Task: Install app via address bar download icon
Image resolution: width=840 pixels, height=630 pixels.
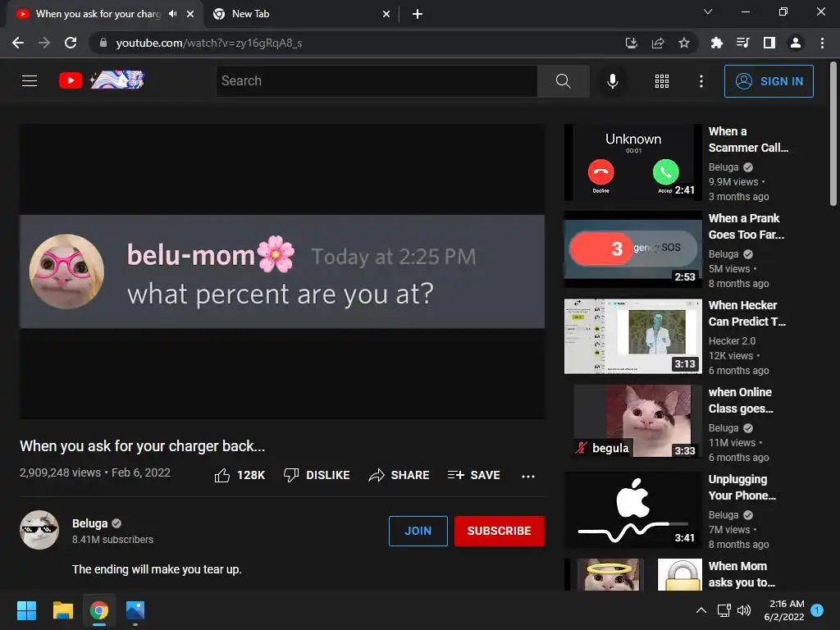Action: click(631, 43)
